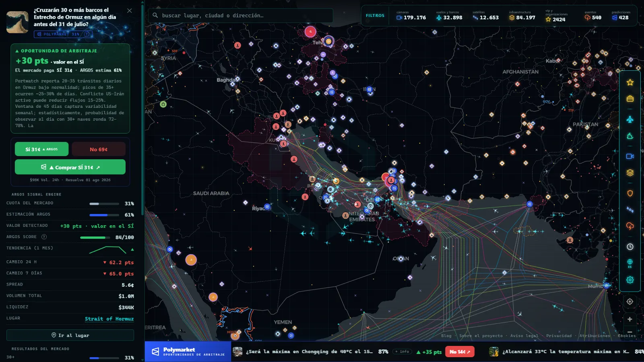Click the blue prediction marker near Riyadh

point(267,207)
